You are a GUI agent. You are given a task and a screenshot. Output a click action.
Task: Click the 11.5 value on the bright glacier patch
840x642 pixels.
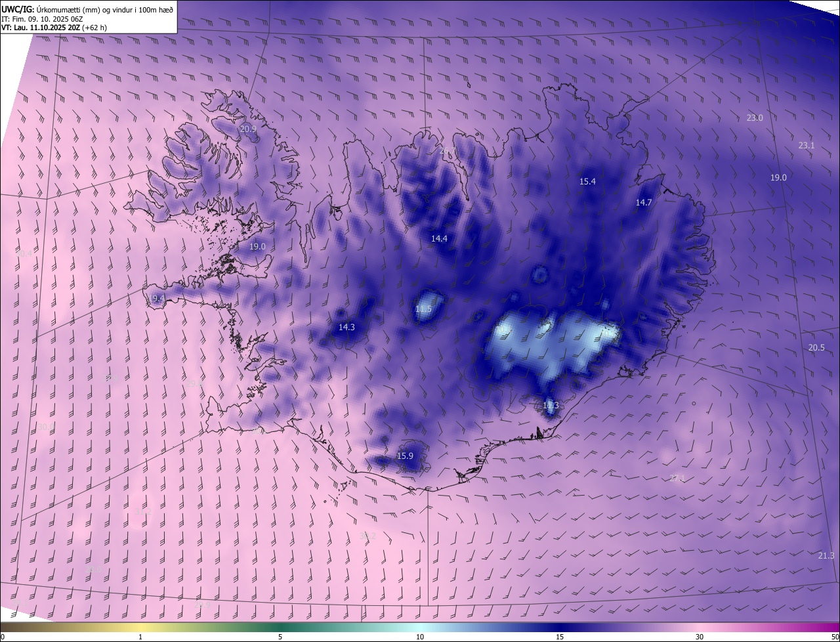(x=424, y=309)
